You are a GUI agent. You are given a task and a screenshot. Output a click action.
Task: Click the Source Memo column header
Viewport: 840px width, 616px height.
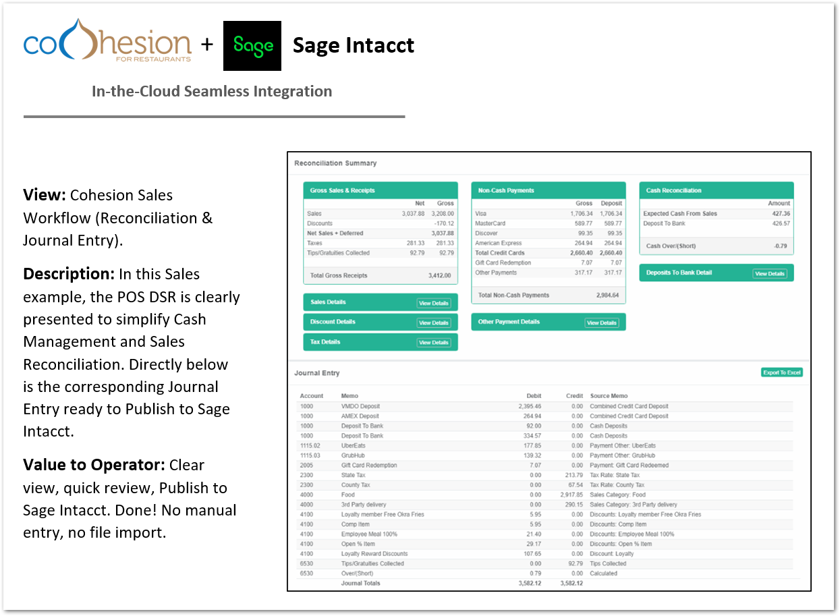609,396
